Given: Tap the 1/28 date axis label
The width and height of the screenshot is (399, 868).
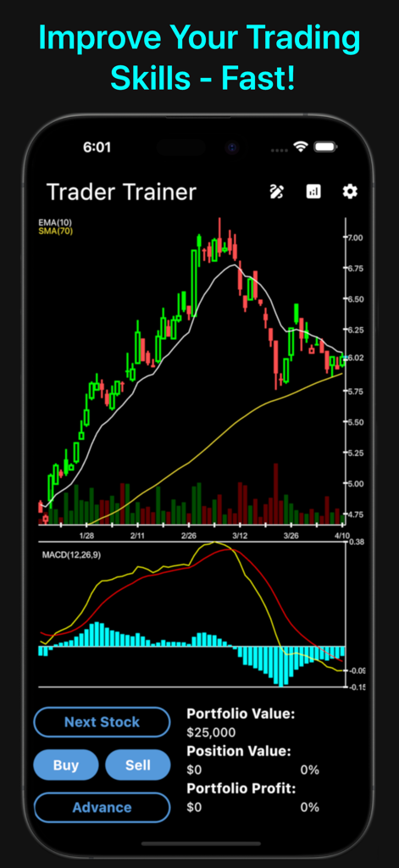Looking at the screenshot, I should pos(87,536).
